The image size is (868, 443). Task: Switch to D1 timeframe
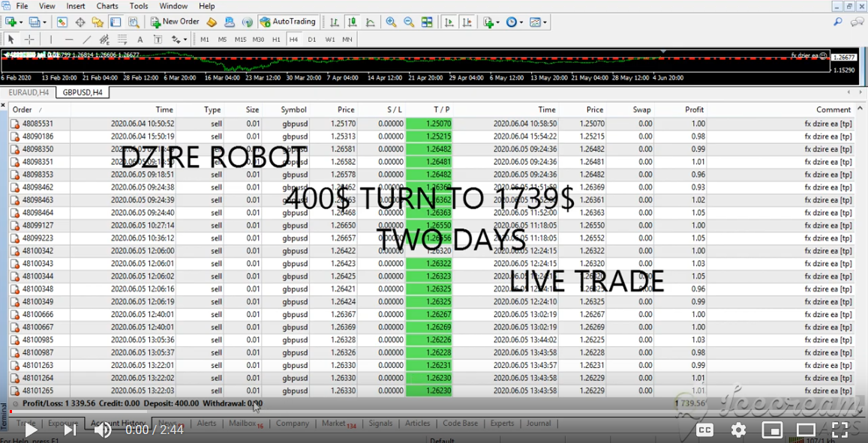pos(312,40)
